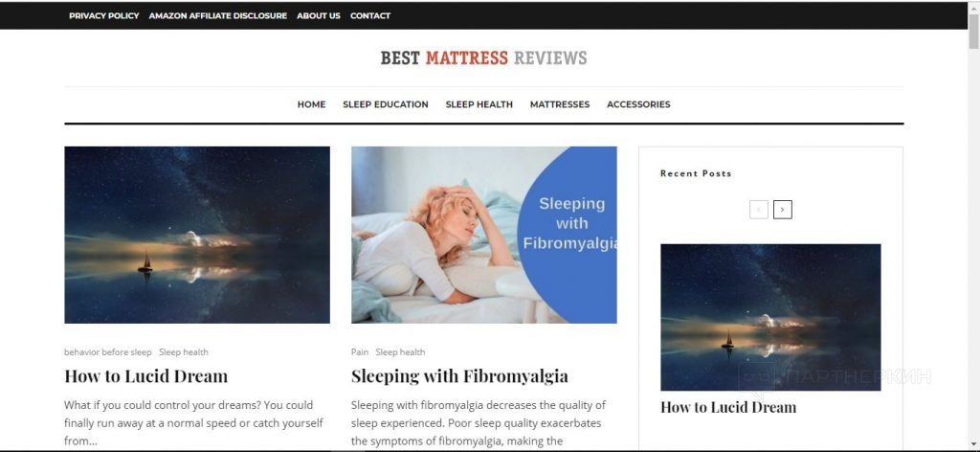Image resolution: width=980 pixels, height=452 pixels.
Task: Open the starry night lucid dream thumbnail
Action: click(197, 235)
